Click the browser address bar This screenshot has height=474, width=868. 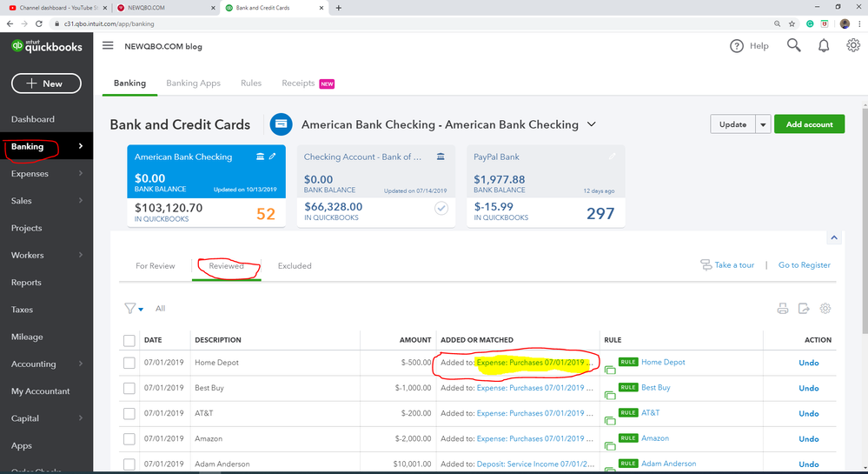pyautogui.click(x=409, y=23)
